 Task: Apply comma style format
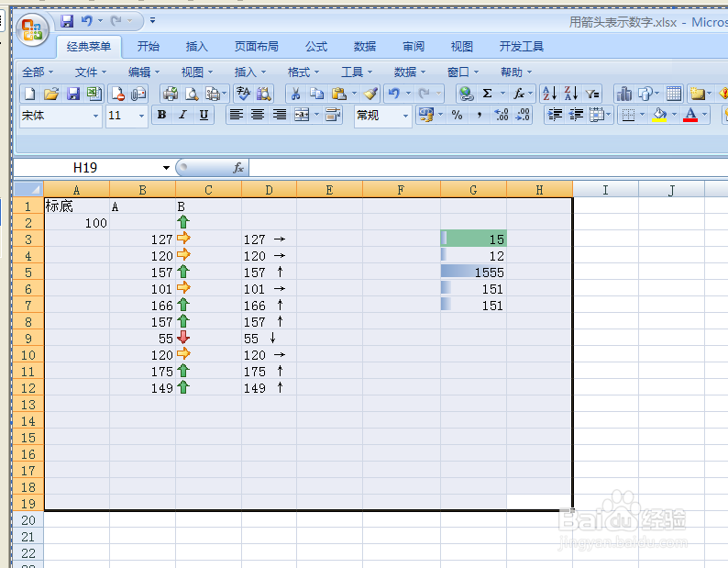coord(479,115)
